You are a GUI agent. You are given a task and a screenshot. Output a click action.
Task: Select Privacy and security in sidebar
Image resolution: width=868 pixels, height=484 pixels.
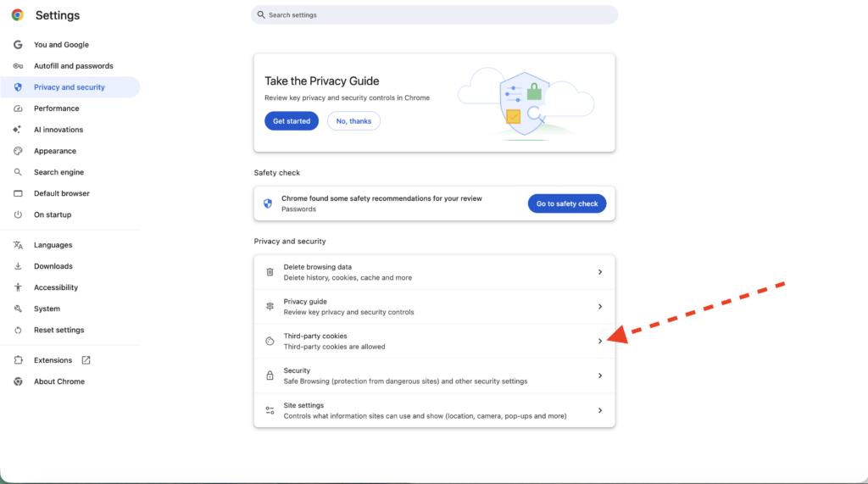pyautogui.click(x=70, y=87)
